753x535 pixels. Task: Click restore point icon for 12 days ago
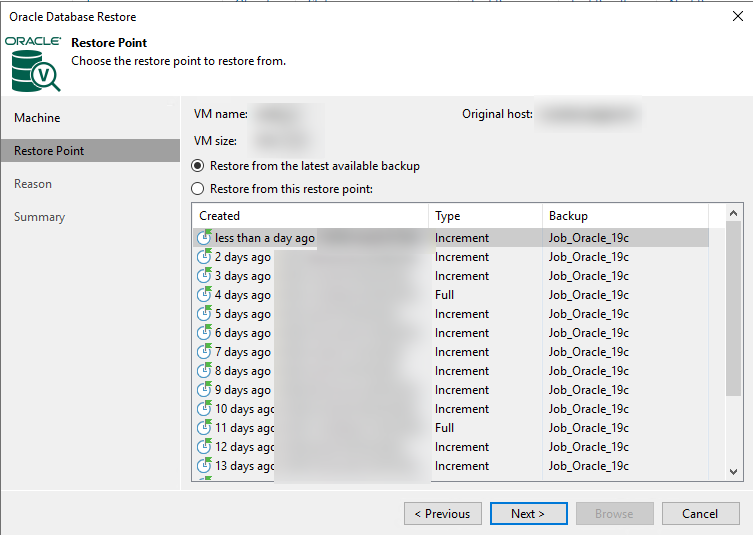click(x=205, y=447)
